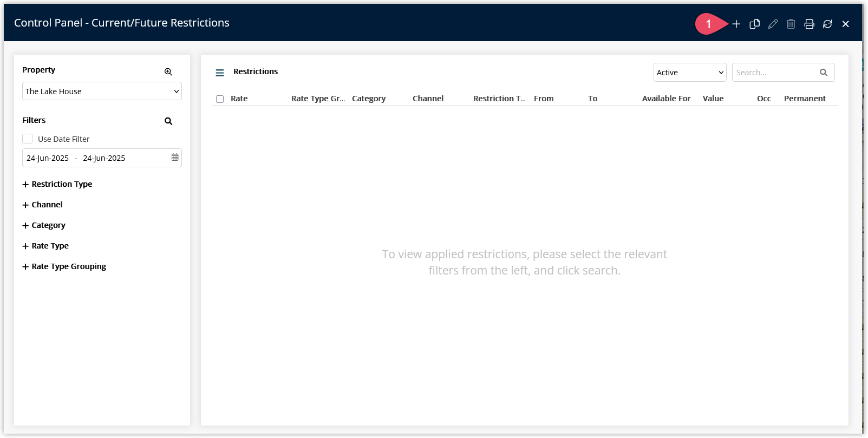Click the print icon in header

[x=809, y=24]
